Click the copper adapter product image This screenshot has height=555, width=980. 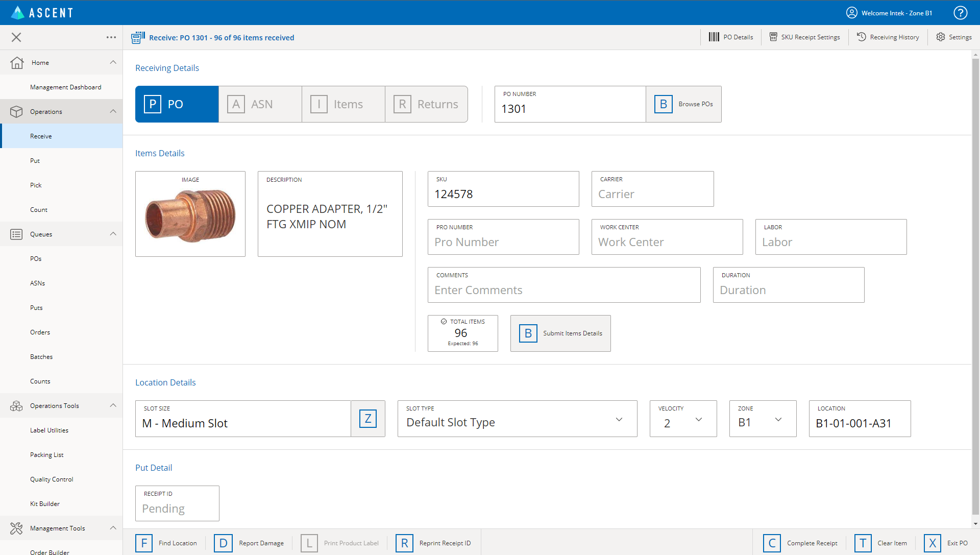(x=190, y=216)
